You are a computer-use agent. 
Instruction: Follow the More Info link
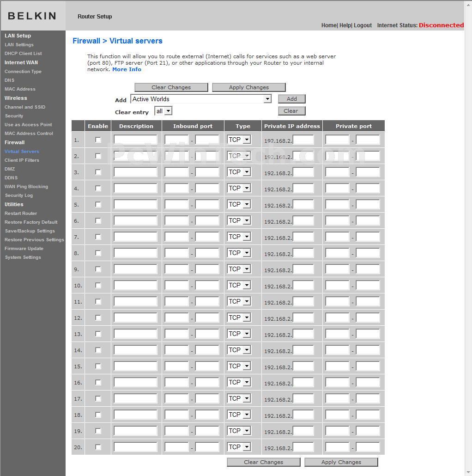[127, 69]
